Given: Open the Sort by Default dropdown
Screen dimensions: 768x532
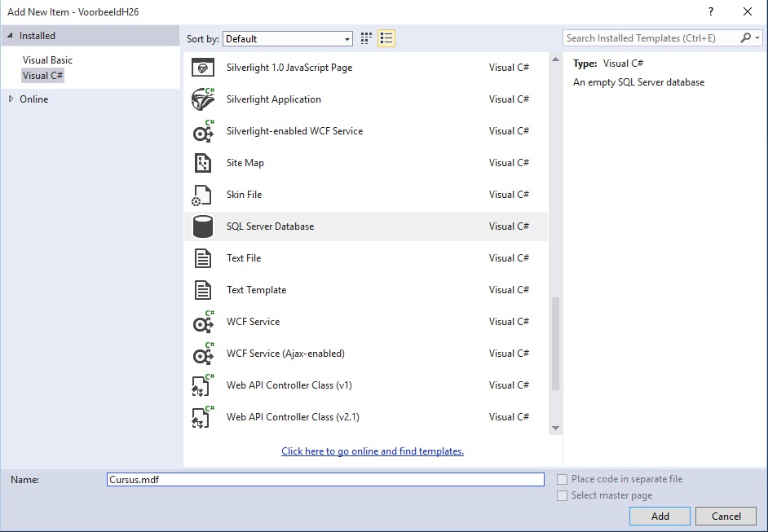Looking at the screenshot, I should [288, 38].
